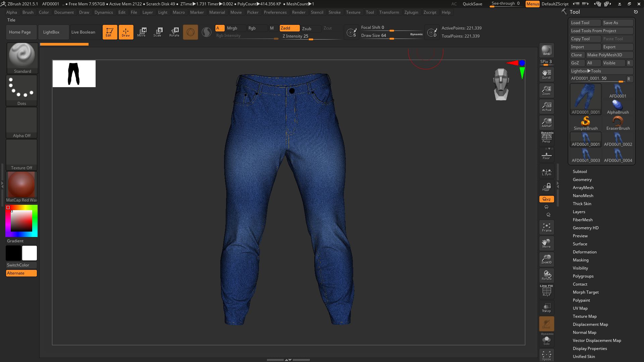Click the Make PolyMesh3D button
The height and width of the screenshot is (362, 644).
609,55
